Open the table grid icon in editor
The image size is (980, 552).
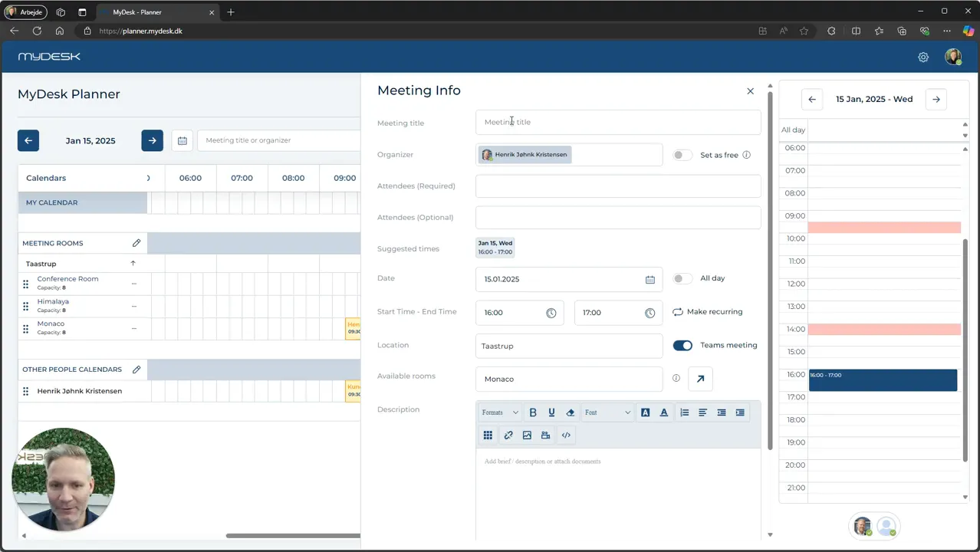488,435
